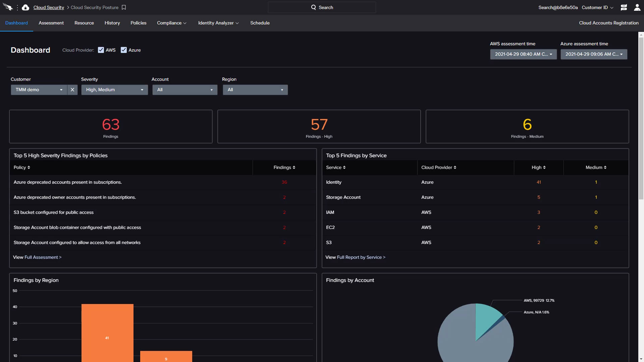The image size is (644, 362).
Task: Open the Cloud Security cloud icon
Action: click(25, 7)
